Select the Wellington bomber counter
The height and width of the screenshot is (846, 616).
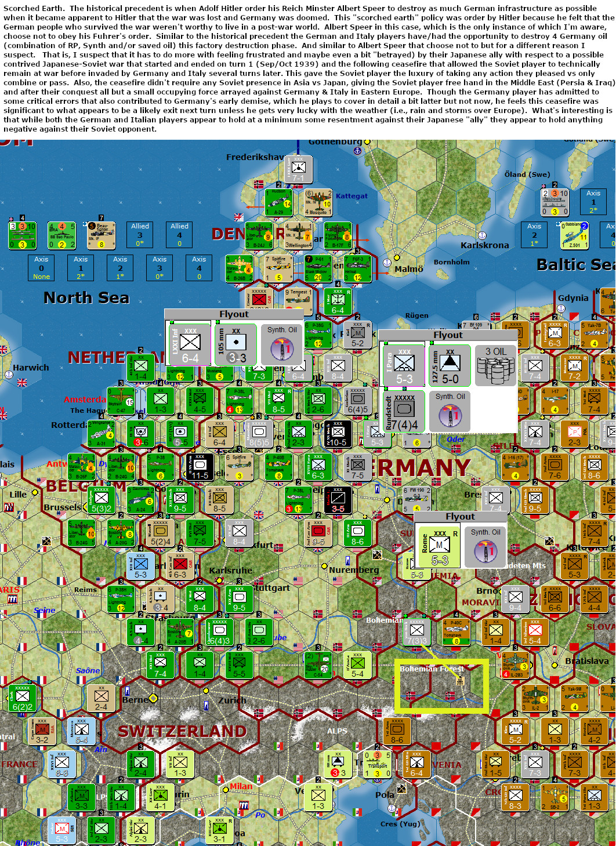[299, 235]
